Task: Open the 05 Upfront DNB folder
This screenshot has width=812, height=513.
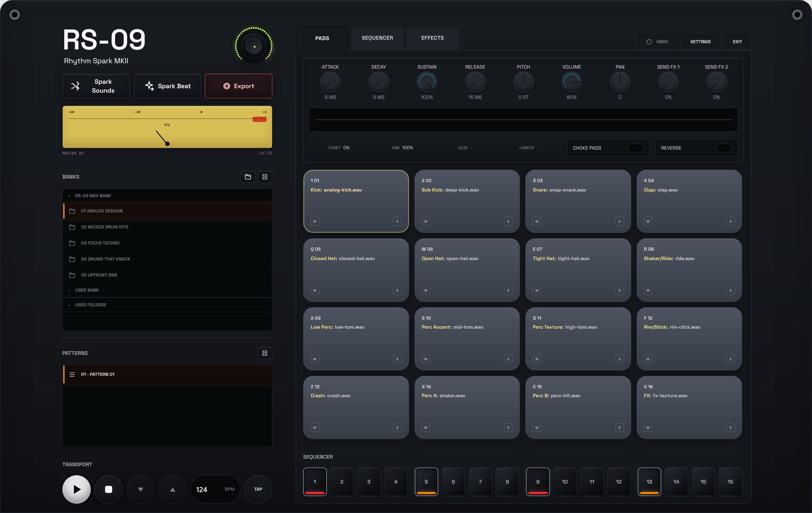Action: coord(167,275)
